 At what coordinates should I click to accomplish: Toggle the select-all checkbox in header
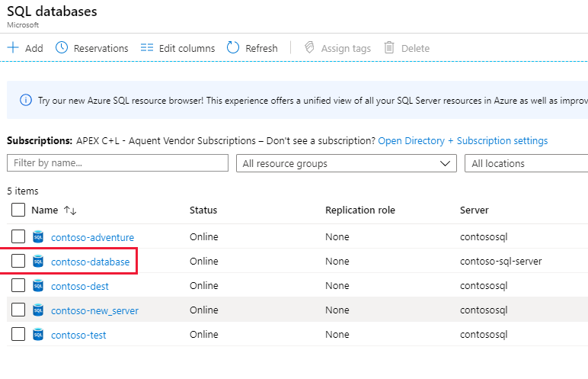pos(18,210)
